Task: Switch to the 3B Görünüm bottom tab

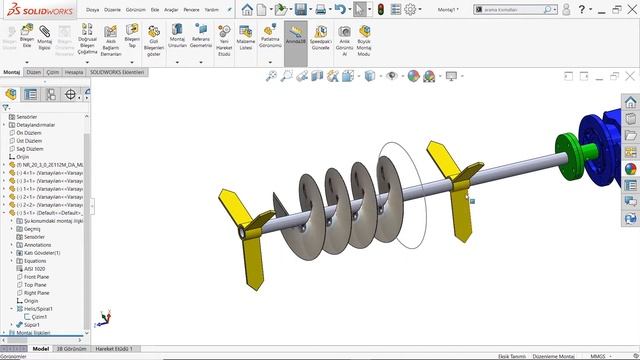Action: (x=71, y=349)
